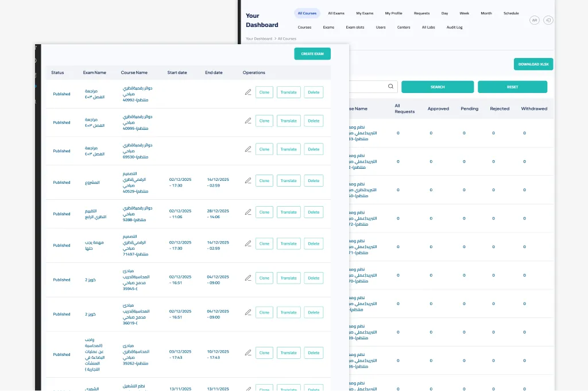This screenshot has height=391, width=588.
Task: Click the logout icon in the dashboard header
Action: coord(548,20)
